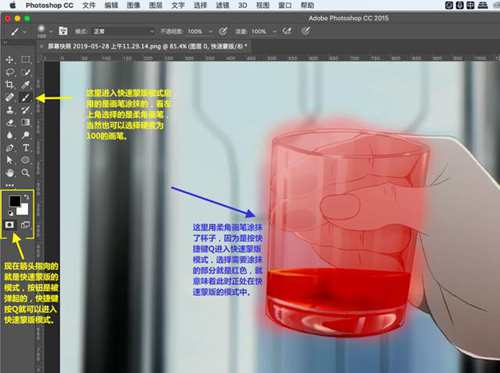
Task: Select the Zoom magnifier tool
Action: click(x=26, y=172)
